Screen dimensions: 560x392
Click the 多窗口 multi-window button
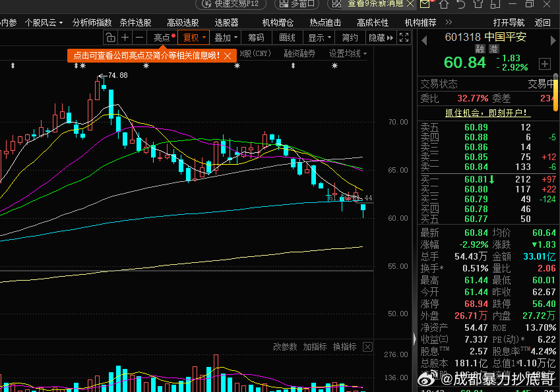297,4
